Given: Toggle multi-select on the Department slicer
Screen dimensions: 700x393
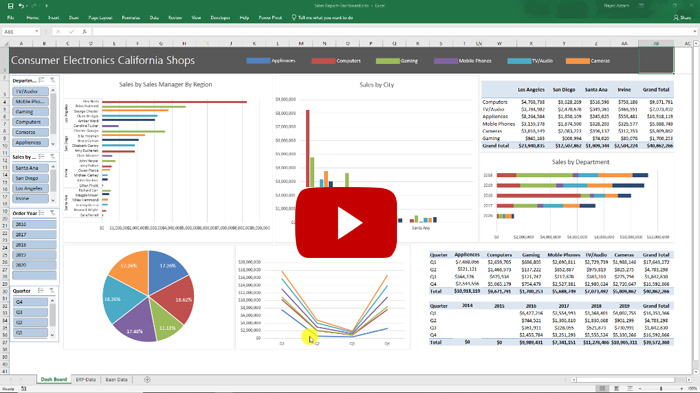Looking at the screenshot, I should pyautogui.click(x=42, y=80).
